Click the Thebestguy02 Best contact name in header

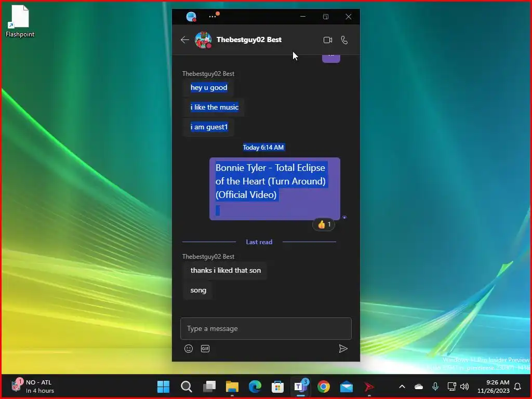[x=249, y=39]
